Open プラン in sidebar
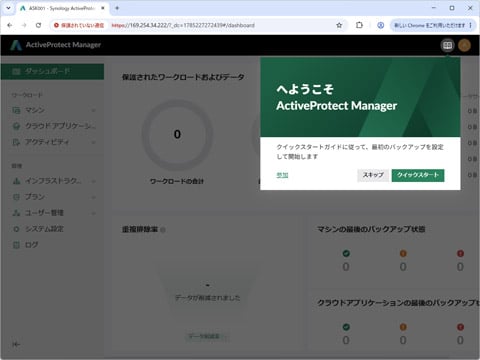Image resolution: width=480 pixels, height=360 pixels. coord(52,197)
